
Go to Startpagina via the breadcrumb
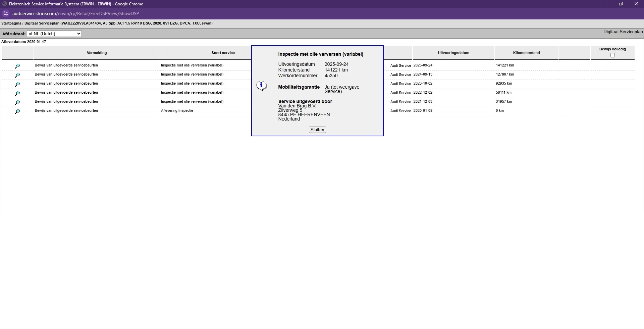pos(11,23)
